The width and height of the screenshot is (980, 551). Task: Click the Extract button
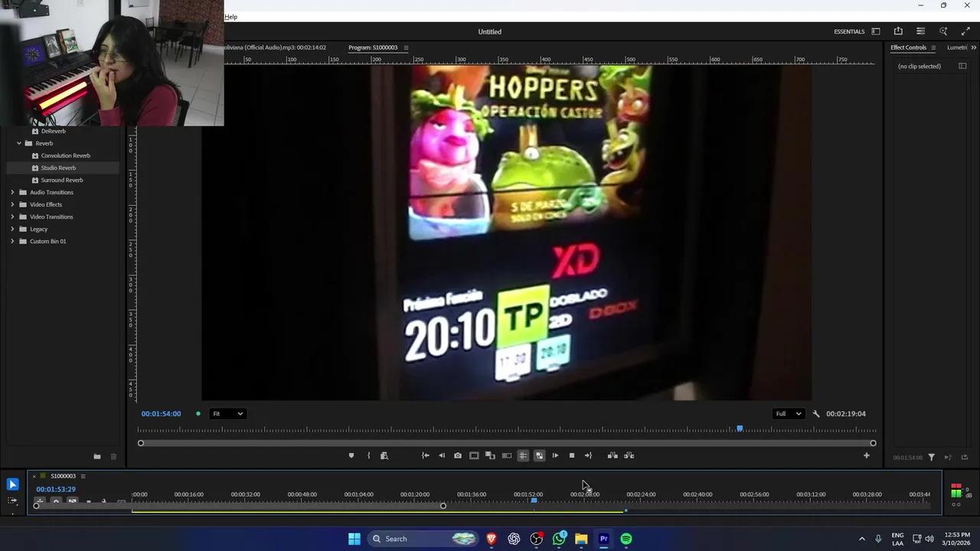[x=629, y=455]
